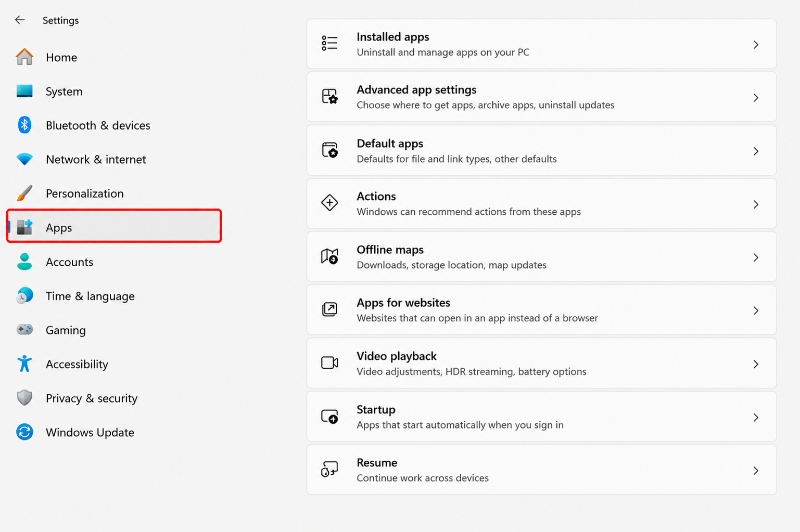800x532 pixels.
Task: Click 'Windows can recommend actions' description
Action: [x=469, y=212]
